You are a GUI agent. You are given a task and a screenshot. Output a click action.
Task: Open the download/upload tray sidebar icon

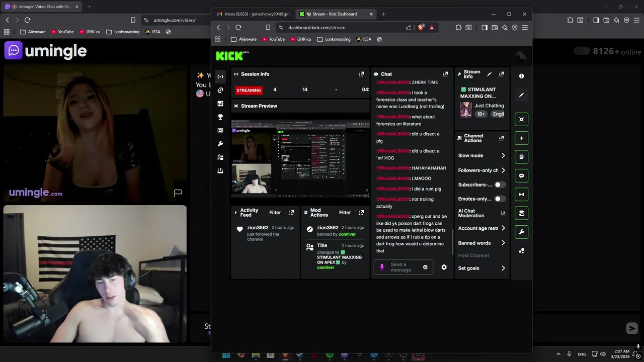coord(220,170)
